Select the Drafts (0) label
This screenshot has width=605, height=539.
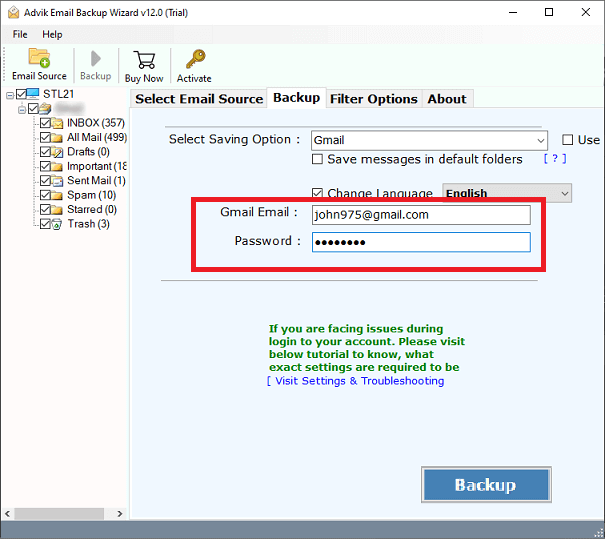88,152
